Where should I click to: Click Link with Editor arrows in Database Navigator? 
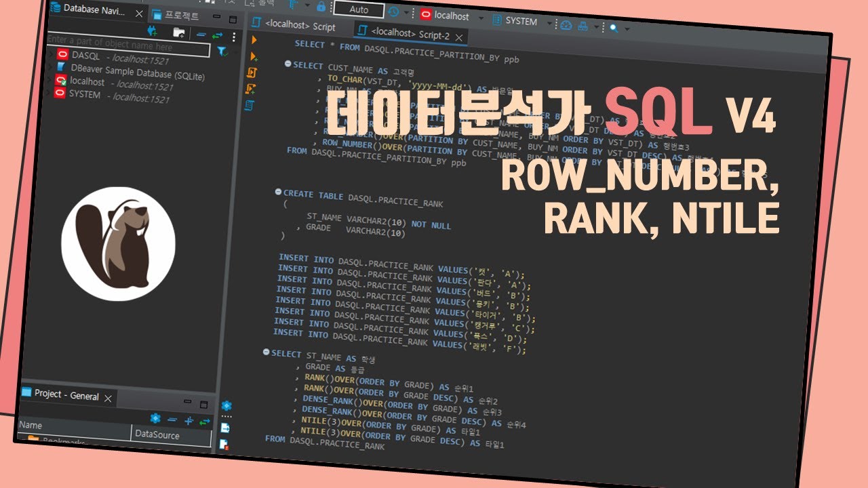coord(217,35)
